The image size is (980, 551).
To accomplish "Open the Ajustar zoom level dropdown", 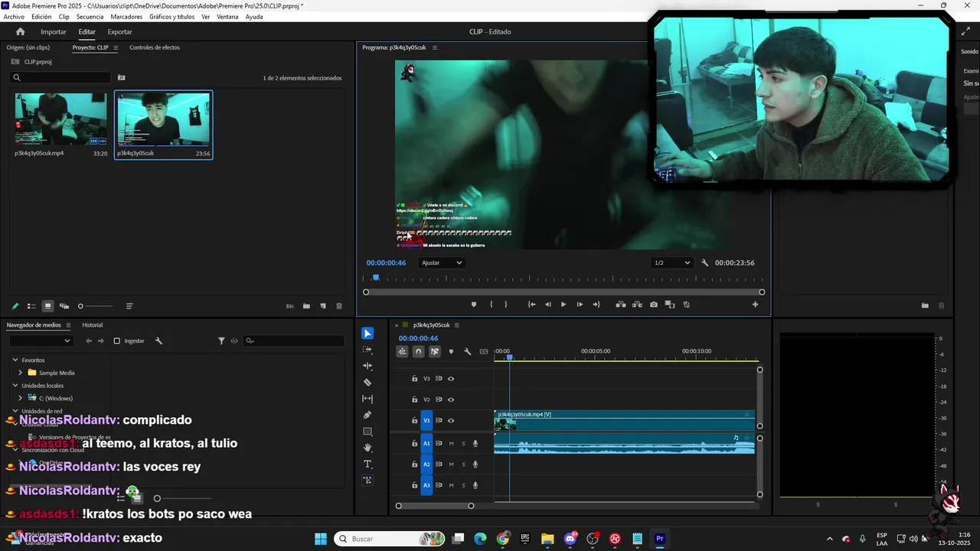I will point(442,262).
